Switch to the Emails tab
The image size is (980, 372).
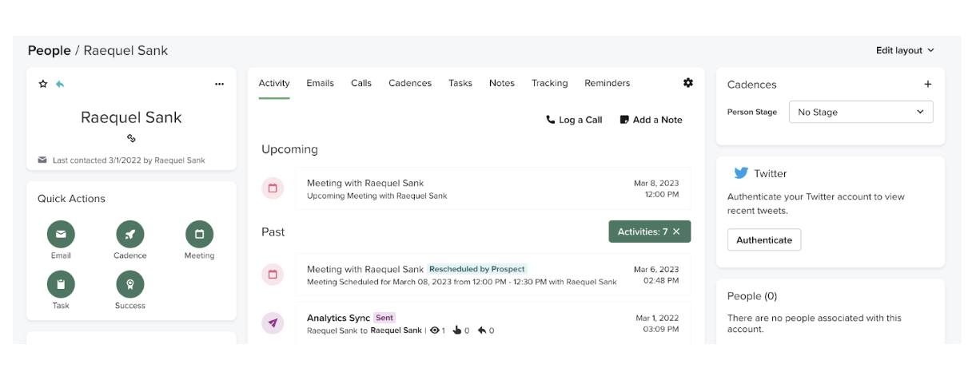pyautogui.click(x=320, y=83)
